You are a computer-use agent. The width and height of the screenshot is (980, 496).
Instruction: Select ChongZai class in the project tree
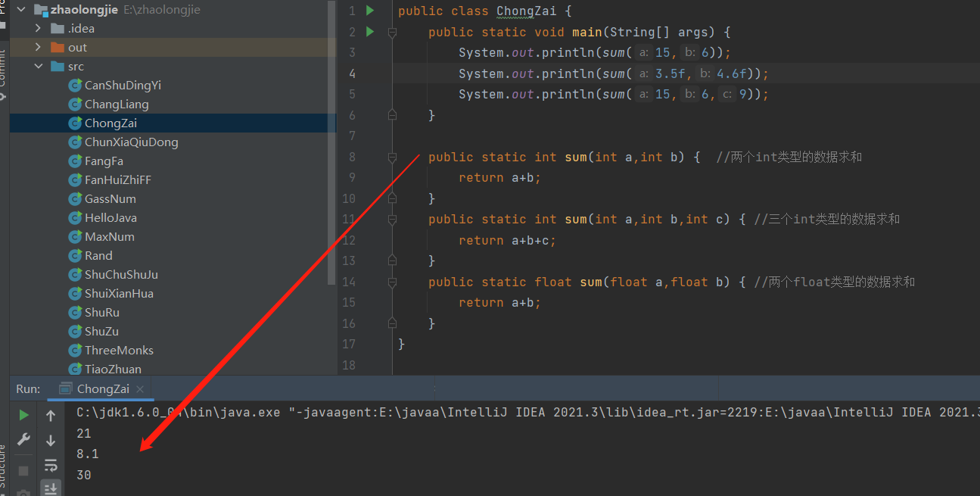pyautogui.click(x=110, y=123)
